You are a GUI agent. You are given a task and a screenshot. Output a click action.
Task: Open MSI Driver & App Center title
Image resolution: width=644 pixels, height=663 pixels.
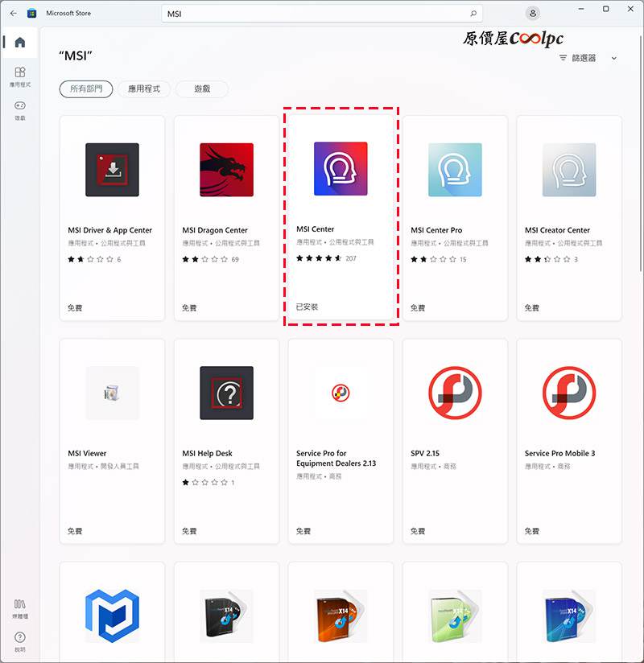point(110,230)
